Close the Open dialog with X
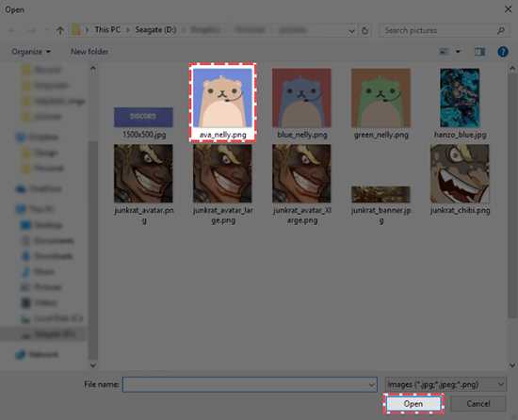Image resolution: width=518 pixels, height=420 pixels. coord(508,9)
